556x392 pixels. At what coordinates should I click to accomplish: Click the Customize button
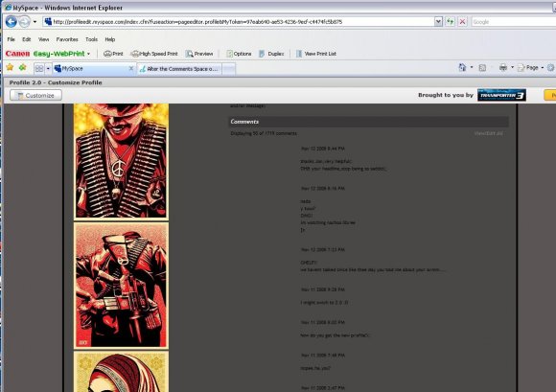(35, 95)
